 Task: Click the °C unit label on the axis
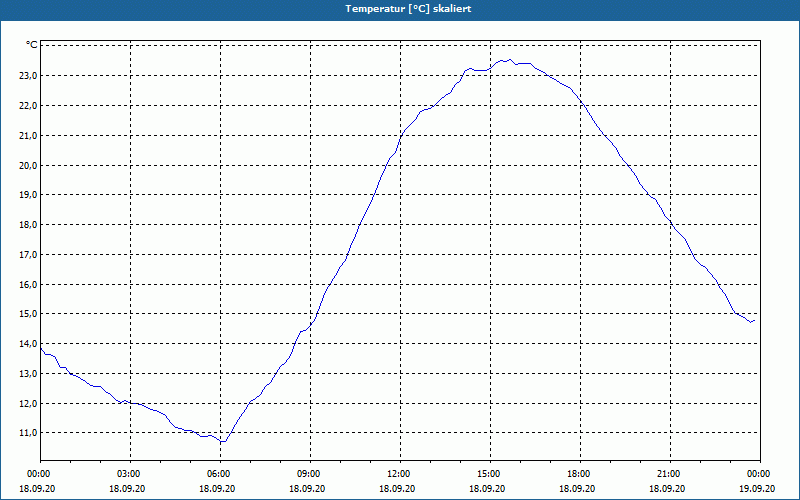(32, 45)
